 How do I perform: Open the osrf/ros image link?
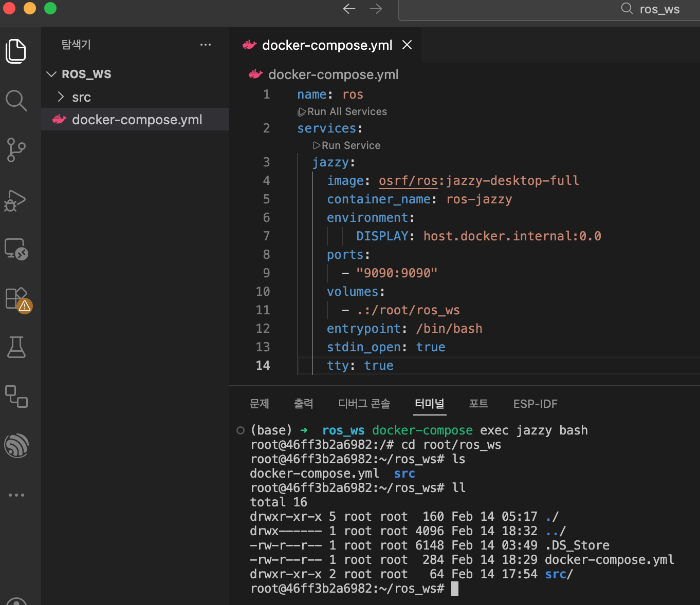point(408,181)
